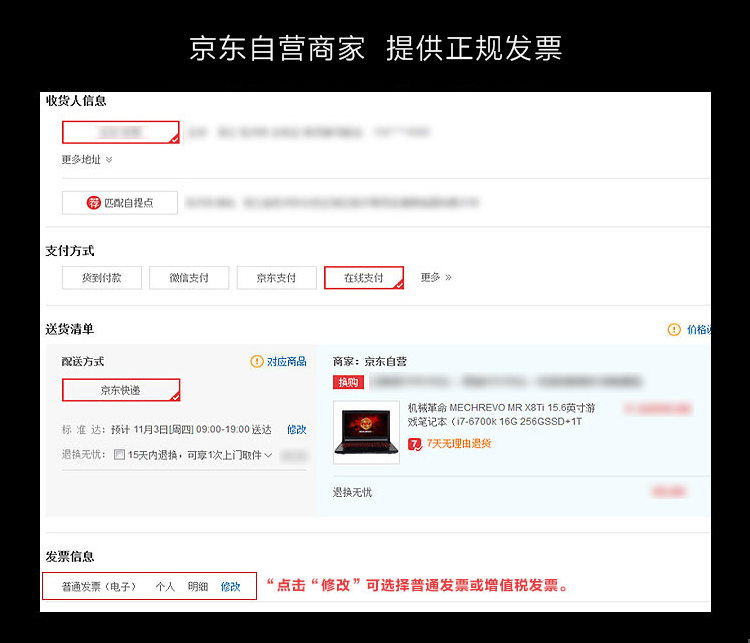This screenshot has width=750, height=643.
Task: Click the price info icon by 价格
Action: point(674,330)
